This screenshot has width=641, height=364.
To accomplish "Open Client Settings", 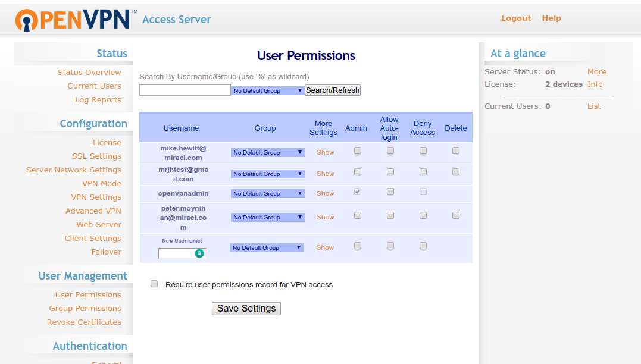I will click(93, 238).
